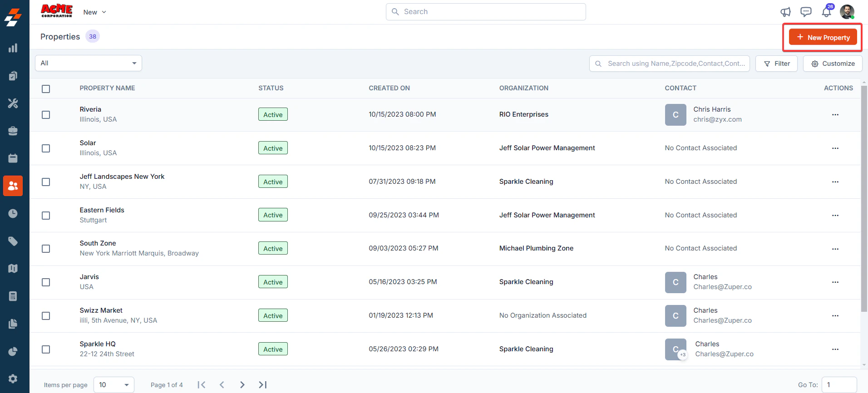Open the All properties filter dropdown
This screenshot has height=393, width=868.
click(89, 63)
